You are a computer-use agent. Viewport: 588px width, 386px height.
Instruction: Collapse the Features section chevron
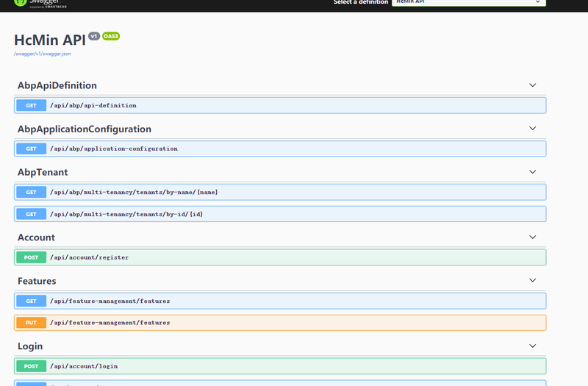click(x=532, y=280)
